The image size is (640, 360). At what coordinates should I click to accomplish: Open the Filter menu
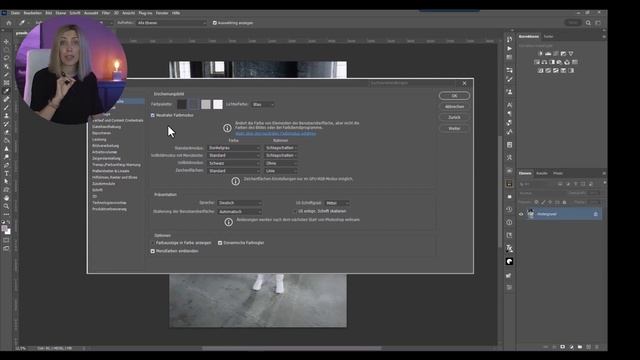click(x=106, y=13)
